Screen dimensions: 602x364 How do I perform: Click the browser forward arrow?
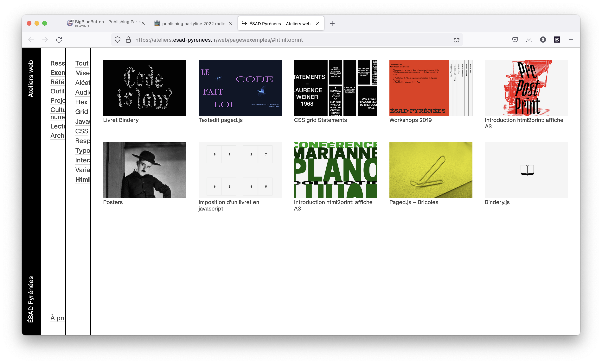click(x=45, y=40)
